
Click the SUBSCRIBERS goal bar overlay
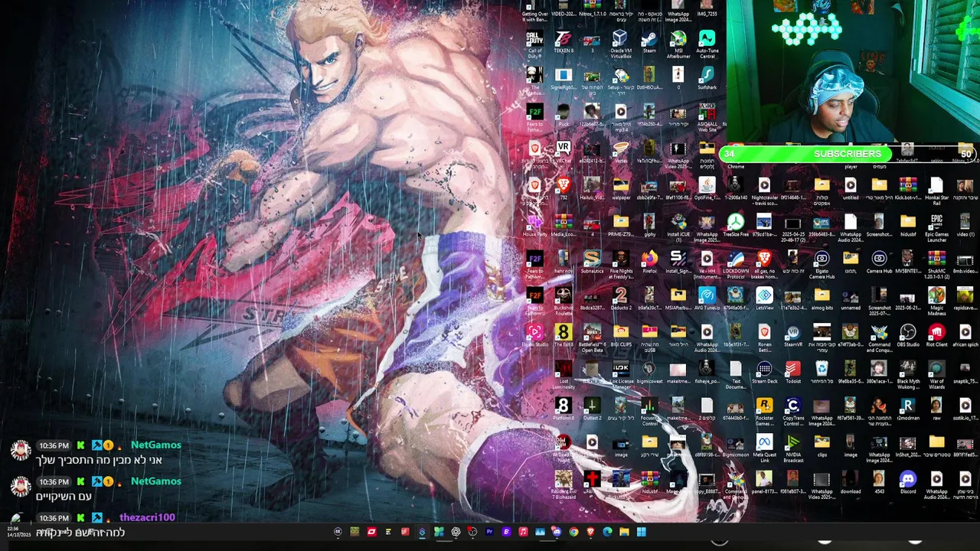click(x=848, y=154)
